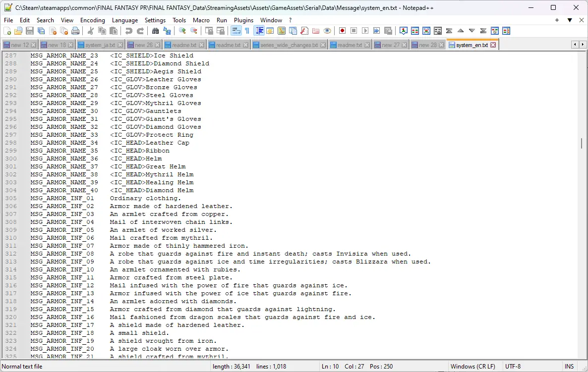Toggle the compare navigation bar icon
Screen dimensions: 588x372
point(506,31)
